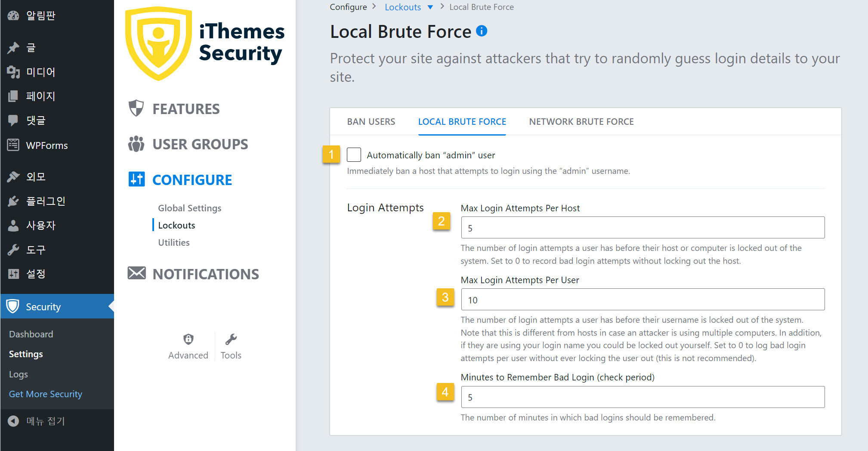Click the Minutes to Remember Bad Login field
The image size is (868, 451).
tap(643, 397)
